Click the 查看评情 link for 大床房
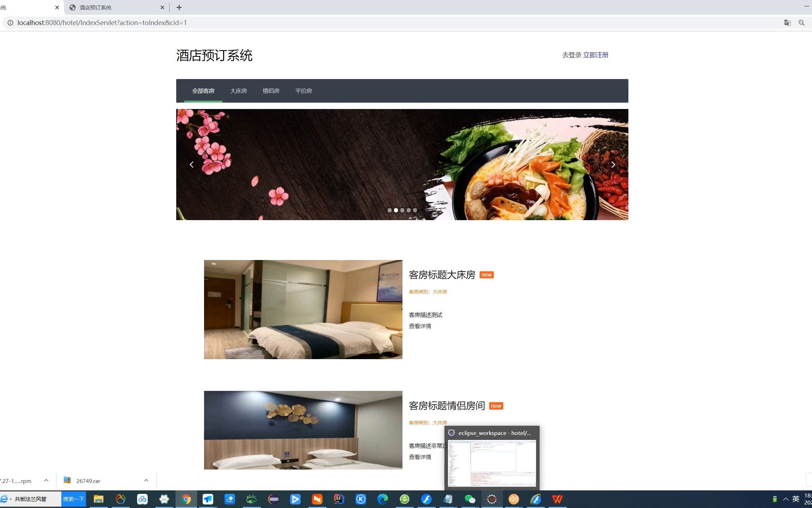 (420, 326)
